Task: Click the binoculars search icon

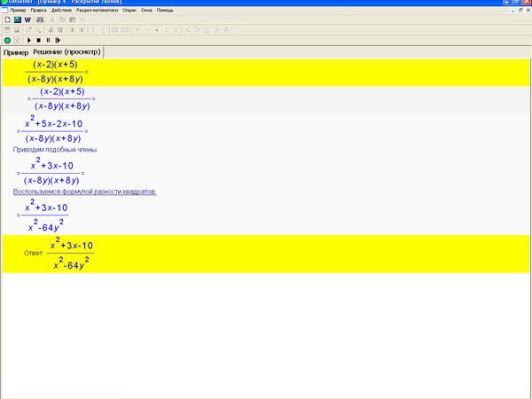Action: click(38, 19)
